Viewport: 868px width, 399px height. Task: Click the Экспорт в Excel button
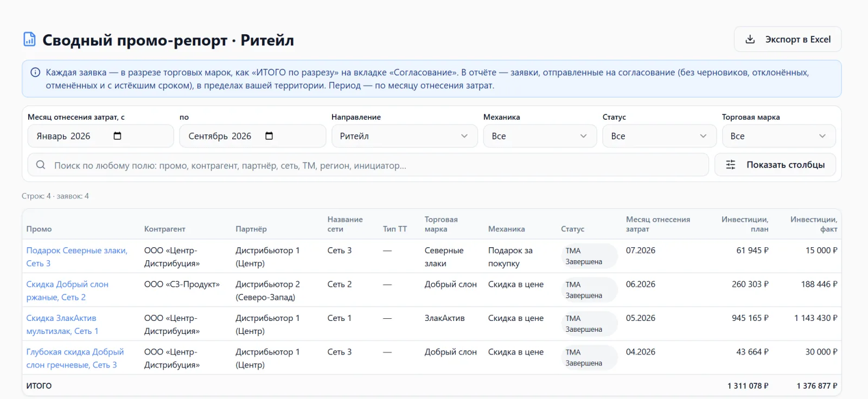point(788,39)
